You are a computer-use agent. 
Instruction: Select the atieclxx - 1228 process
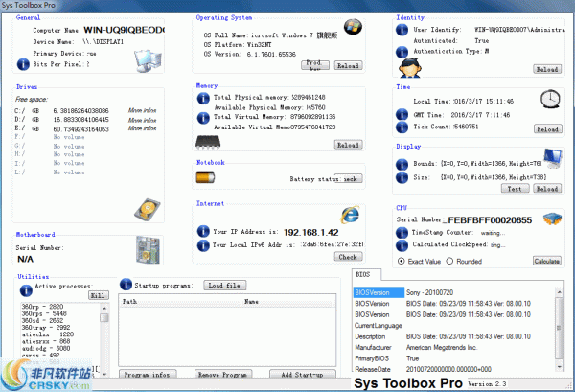(48, 334)
